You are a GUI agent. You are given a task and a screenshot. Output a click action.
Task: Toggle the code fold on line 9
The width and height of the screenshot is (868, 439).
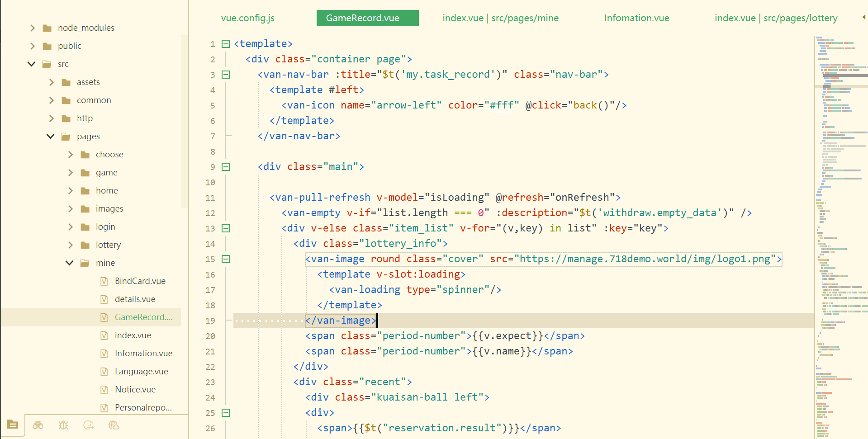point(226,167)
